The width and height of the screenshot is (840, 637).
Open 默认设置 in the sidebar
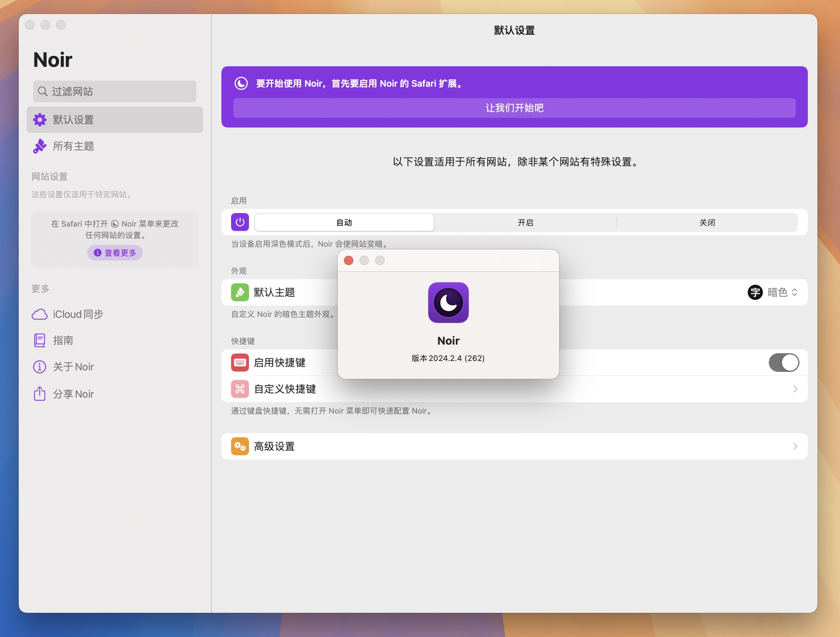pos(115,120)
